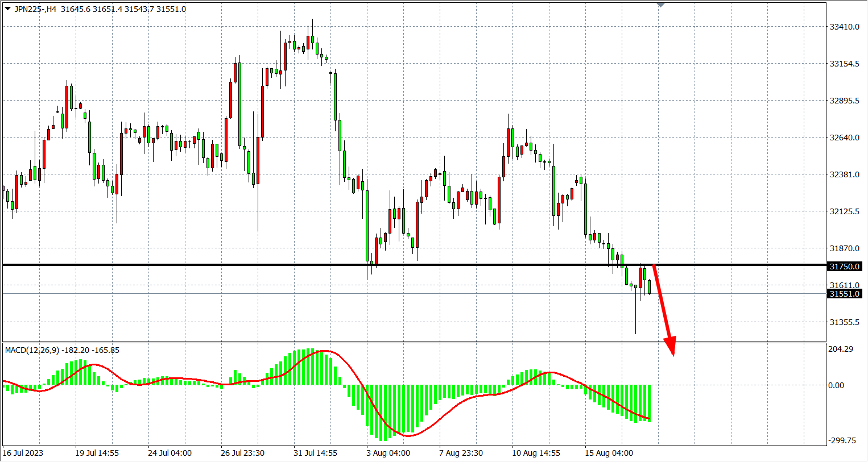Select the 16 Jul 2023 date label
This screenshot has height=462, width=868.
click(23, 453)
